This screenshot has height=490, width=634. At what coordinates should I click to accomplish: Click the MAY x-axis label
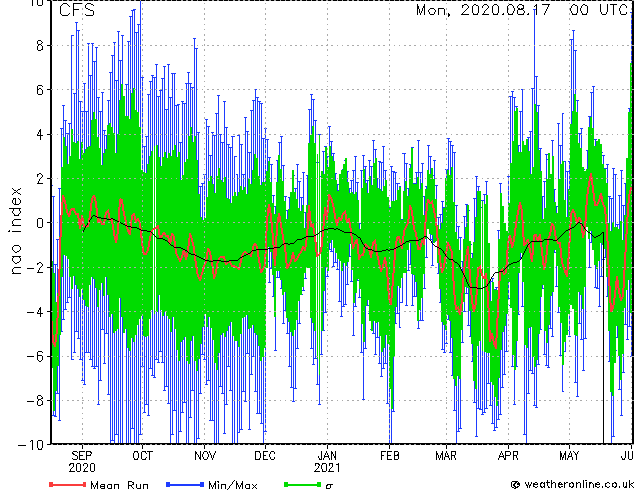point(569,456)
